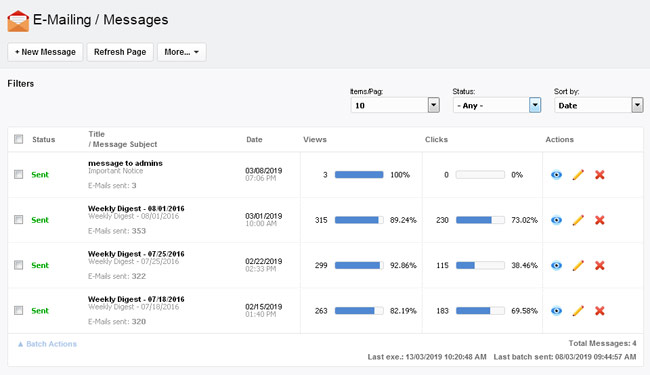Click the Actions column header
650x375 pixels.
(559, 140)
